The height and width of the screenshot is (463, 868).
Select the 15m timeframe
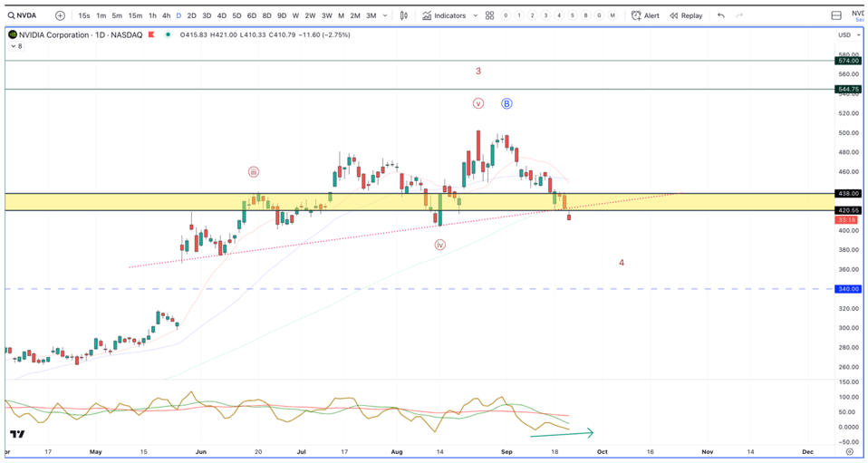click(135, 15)
